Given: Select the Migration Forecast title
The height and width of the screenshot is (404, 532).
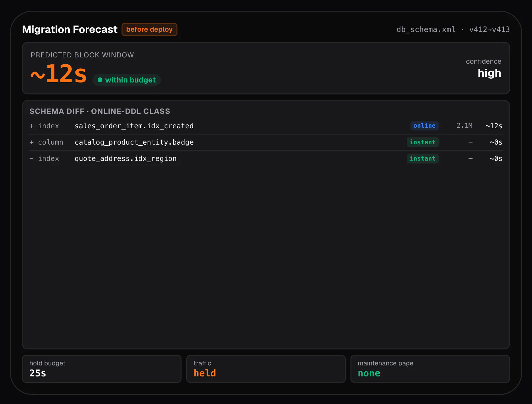Looking at the screenshot, I should click(x=70, y=29).
